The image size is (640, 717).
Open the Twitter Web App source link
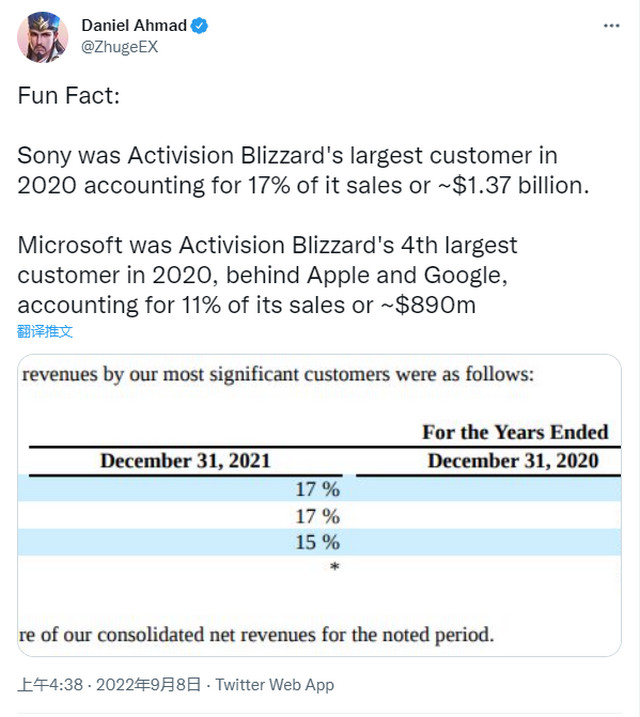pyautogui.click(x=275, y=685)
